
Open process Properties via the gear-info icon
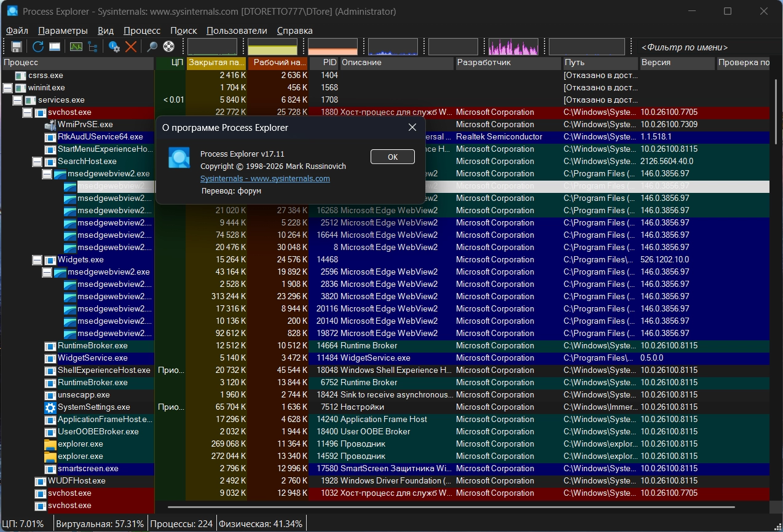point(114,47)
